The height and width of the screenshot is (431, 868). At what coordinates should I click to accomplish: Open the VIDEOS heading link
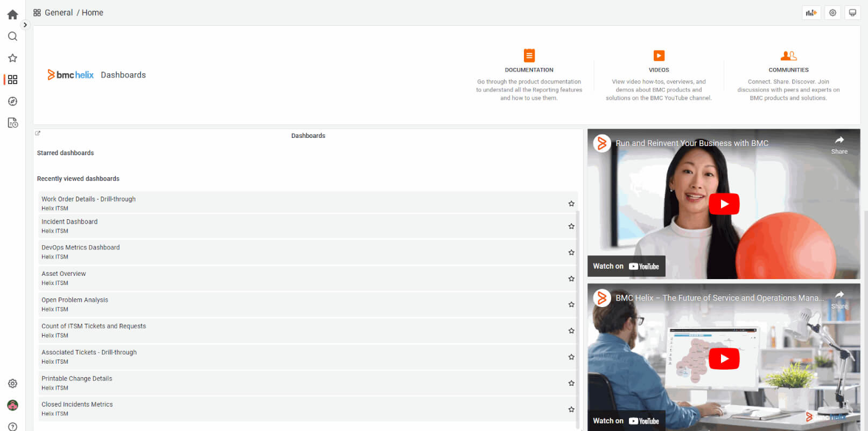tap(659, 70)
